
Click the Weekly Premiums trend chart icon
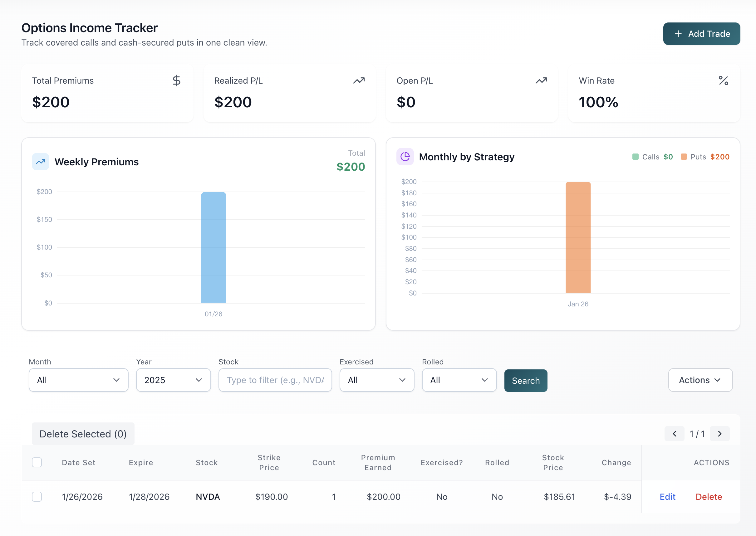41,162
